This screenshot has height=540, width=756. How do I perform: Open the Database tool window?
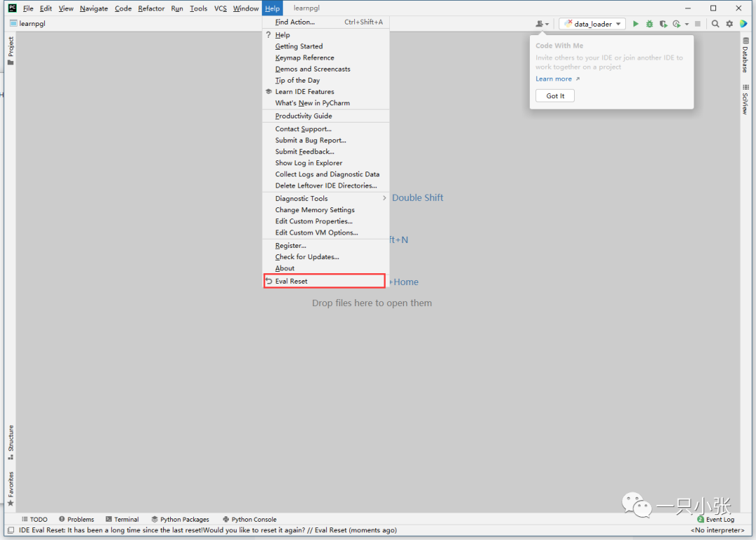[745, 55]
